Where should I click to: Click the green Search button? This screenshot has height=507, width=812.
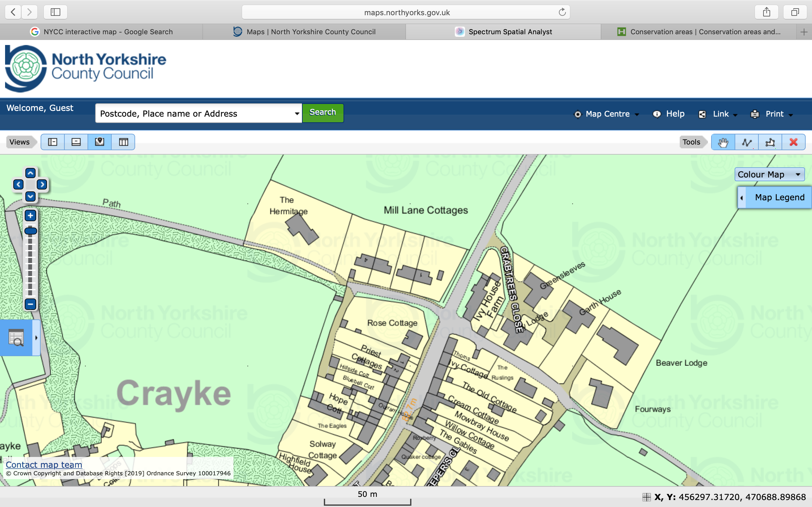point(323,113)
